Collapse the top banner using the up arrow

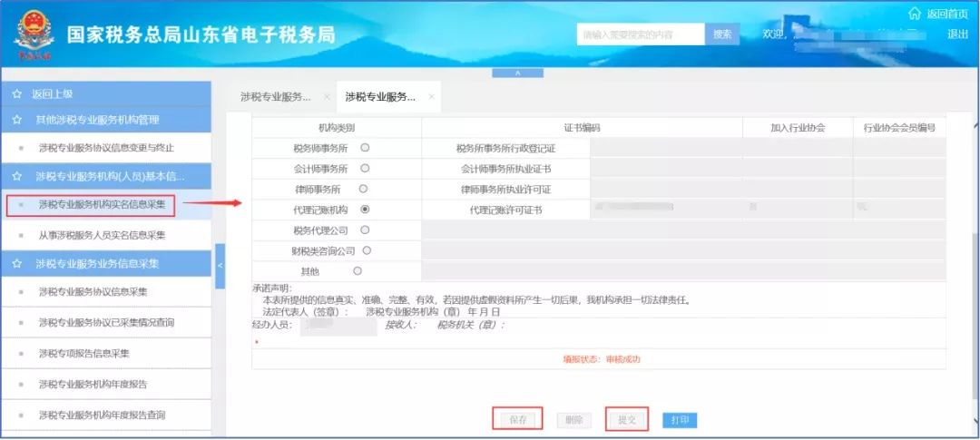click(517, 73)
